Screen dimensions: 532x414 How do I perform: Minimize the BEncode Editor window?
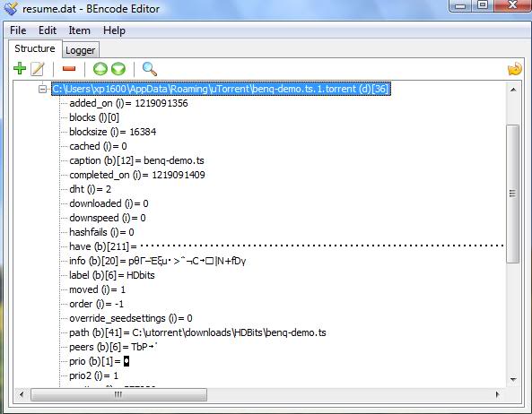(x=459, y=5)
